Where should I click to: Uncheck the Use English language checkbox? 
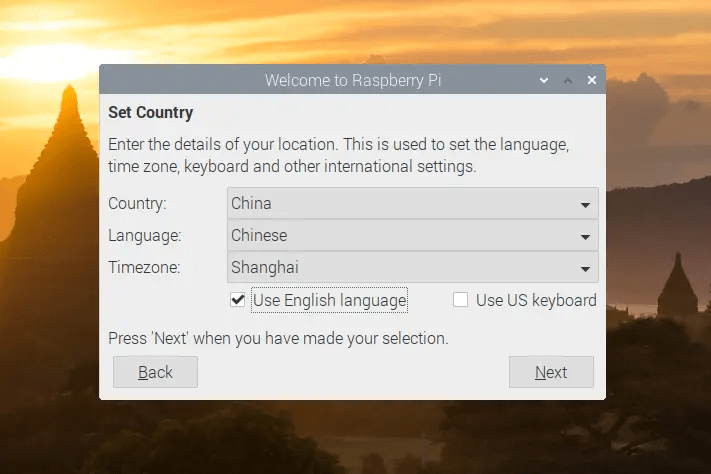pos(238,300)
